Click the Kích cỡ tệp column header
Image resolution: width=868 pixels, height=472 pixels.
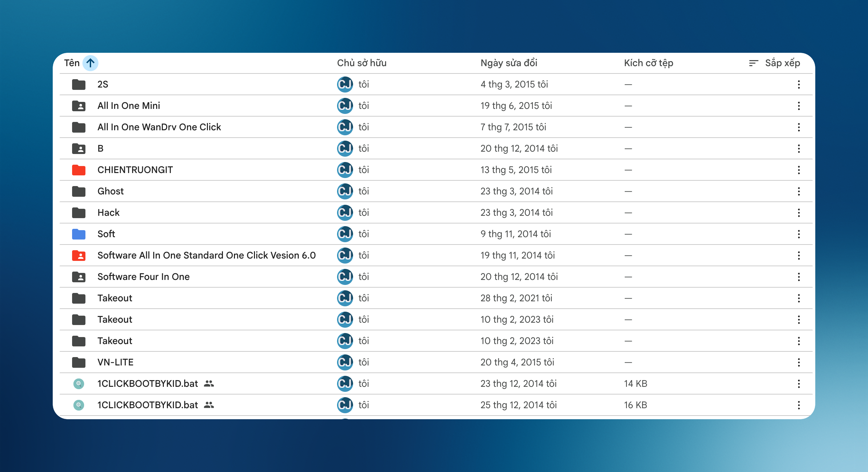(648, 63)
